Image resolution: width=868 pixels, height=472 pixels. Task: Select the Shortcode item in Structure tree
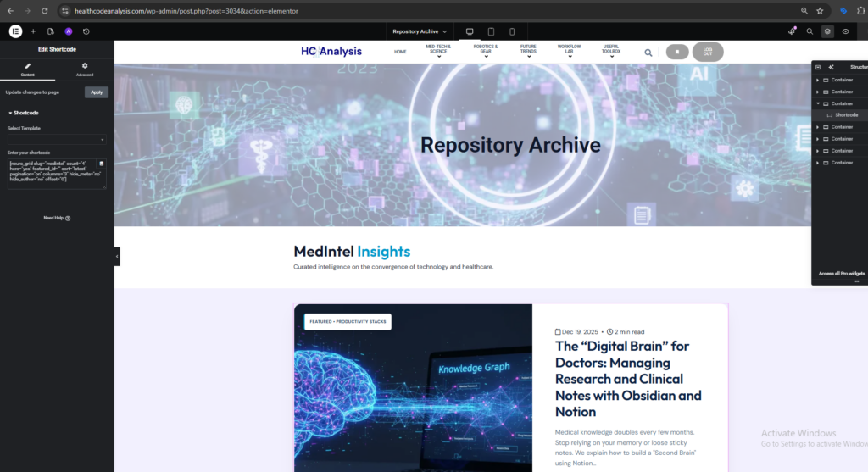pyautogui.click(x=846, y=115)
